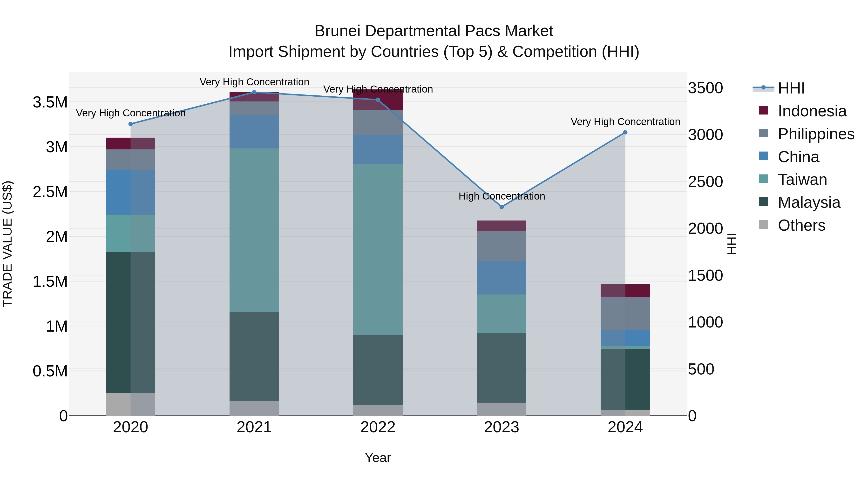Viewport: 868px width, 488px height.
Task: Click the 2000 tick on the HHI axis
Action: (705, 229)
